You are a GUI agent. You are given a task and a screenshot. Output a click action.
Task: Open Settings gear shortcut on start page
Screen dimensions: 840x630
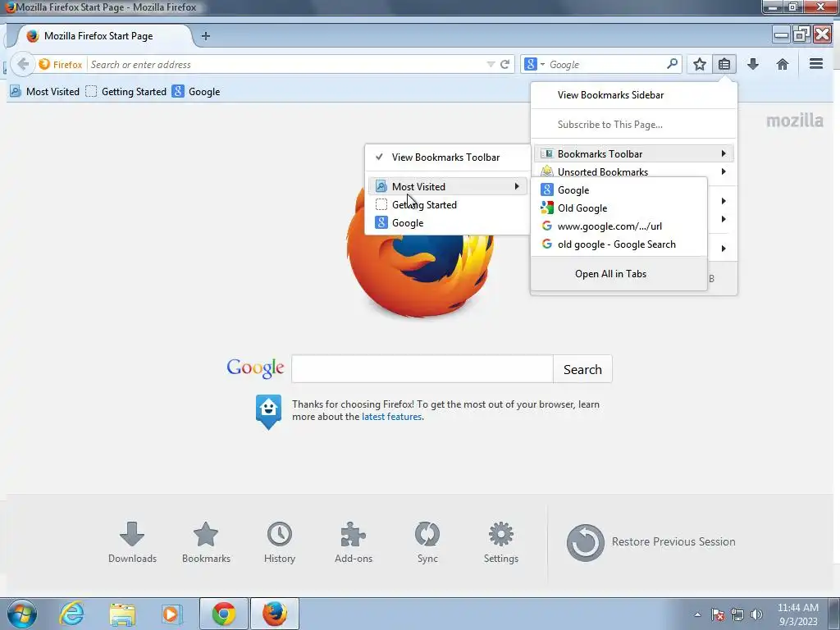click(501, 542)
